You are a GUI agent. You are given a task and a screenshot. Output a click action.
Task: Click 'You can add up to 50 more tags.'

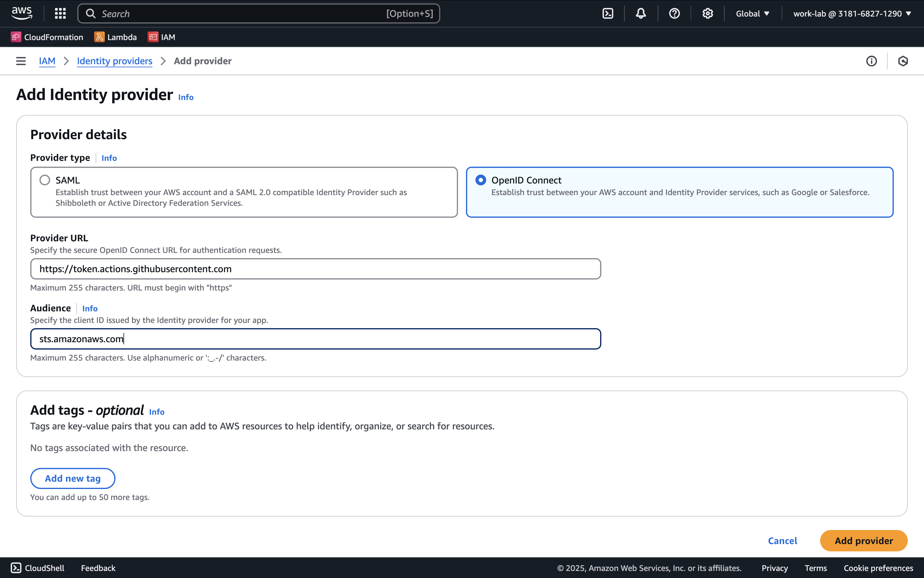point(90,497)
